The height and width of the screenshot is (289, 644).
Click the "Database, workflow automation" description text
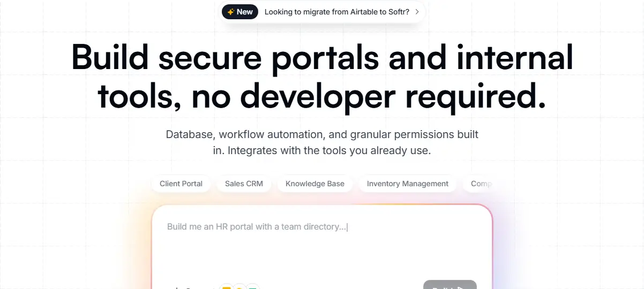tap(322, 142)
